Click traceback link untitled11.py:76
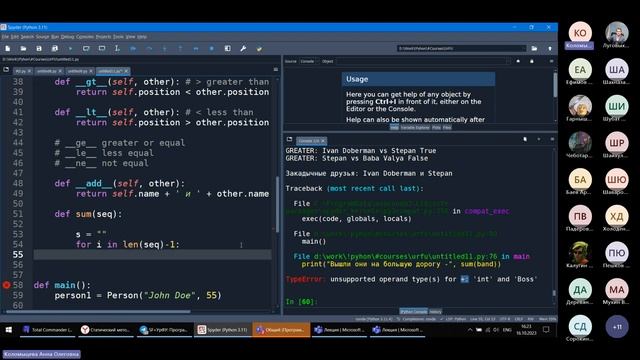This screenshot has width=640, height=360. pyautogui.click(x=405, y=256)
